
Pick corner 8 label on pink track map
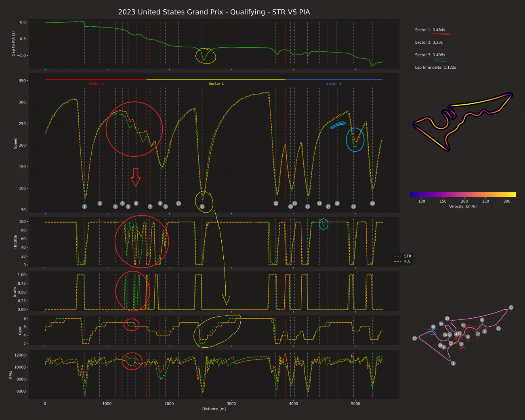point(482,320)
